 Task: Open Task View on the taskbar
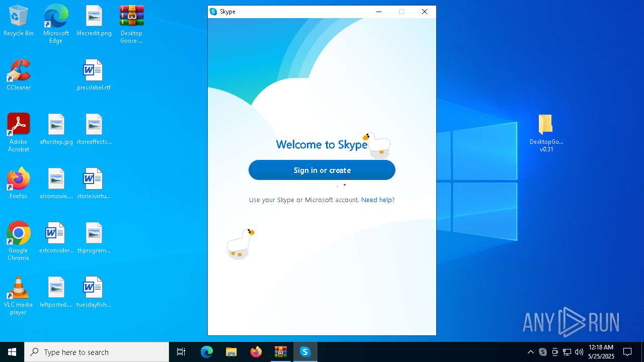(x=181, y=352)
